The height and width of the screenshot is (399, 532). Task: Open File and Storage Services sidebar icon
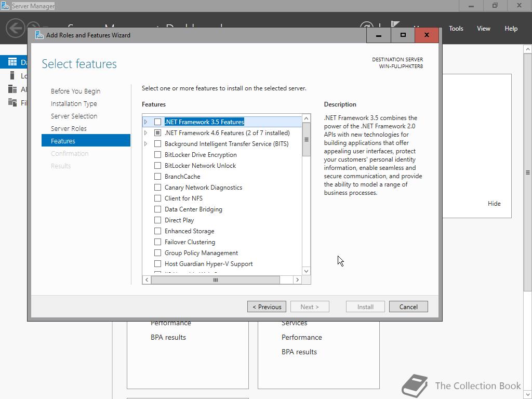pyautogui.click(x=12, y=102)
